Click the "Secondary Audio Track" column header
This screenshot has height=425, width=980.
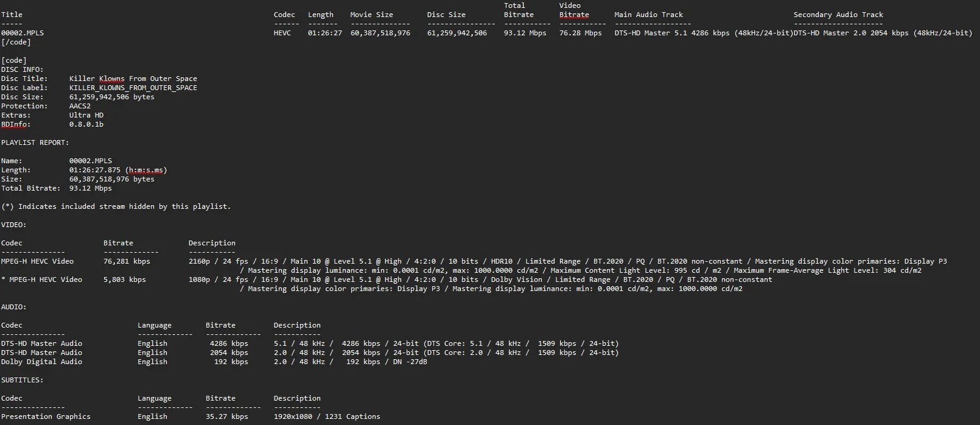coord(838,15)
